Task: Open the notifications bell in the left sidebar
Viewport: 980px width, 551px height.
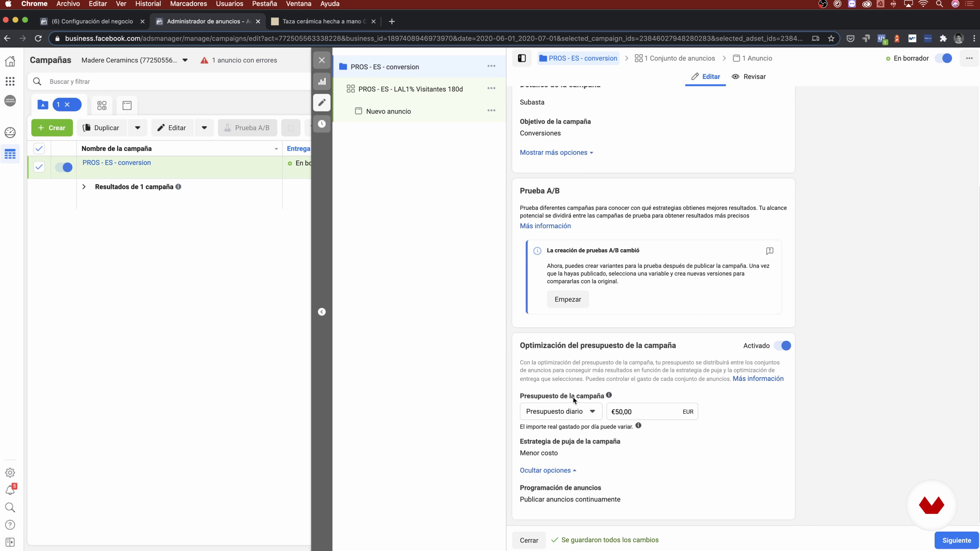Action: point(10,490)
